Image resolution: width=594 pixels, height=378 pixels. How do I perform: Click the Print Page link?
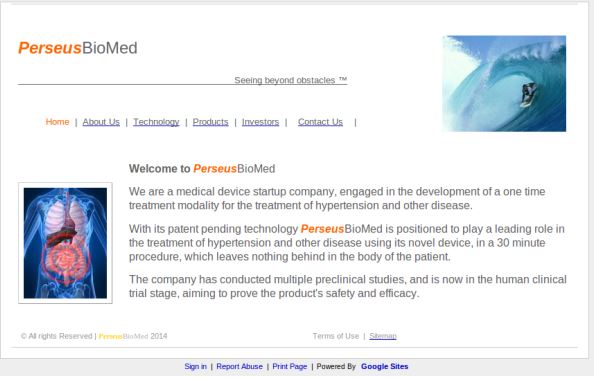point(289,366)
